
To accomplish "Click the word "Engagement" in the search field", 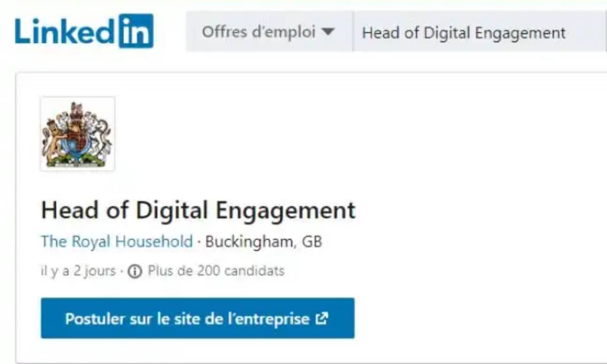I will (x=520, y=33).
